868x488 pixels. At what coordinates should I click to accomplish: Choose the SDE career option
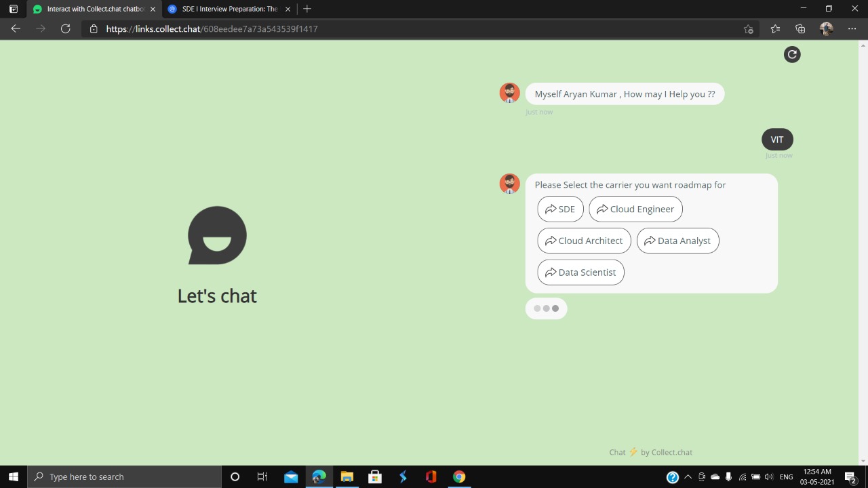[x=560, y=209]
